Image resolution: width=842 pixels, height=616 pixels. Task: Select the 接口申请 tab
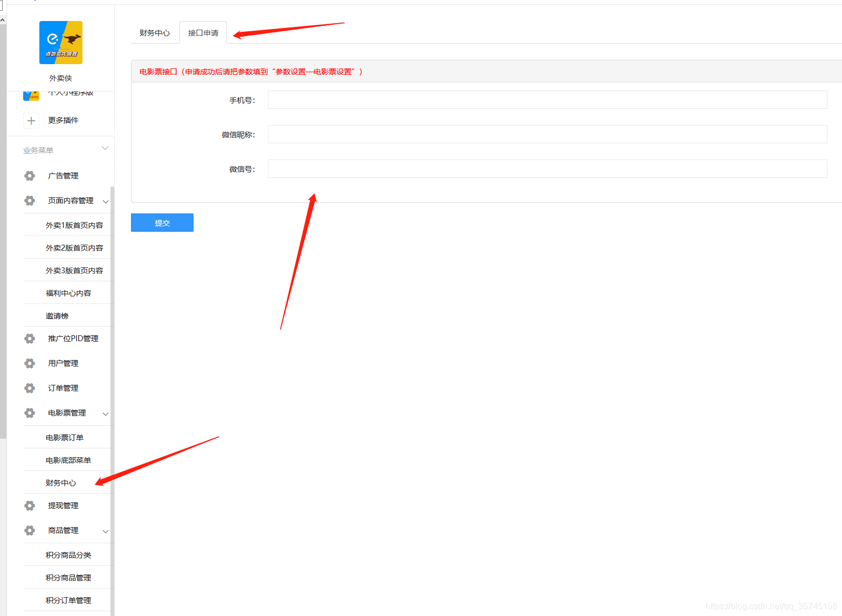203,33
